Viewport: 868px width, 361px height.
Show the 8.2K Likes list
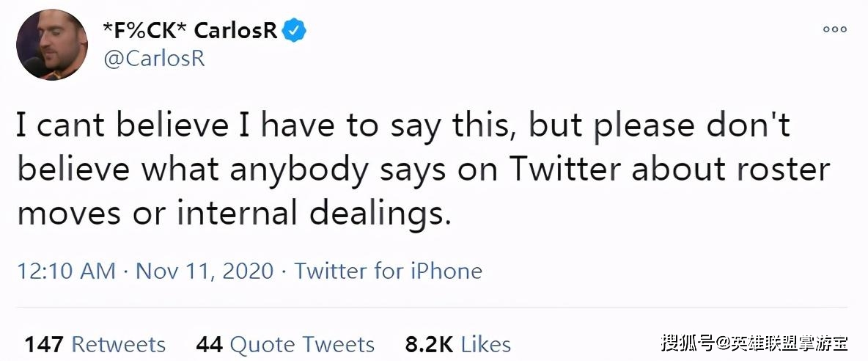457,344
